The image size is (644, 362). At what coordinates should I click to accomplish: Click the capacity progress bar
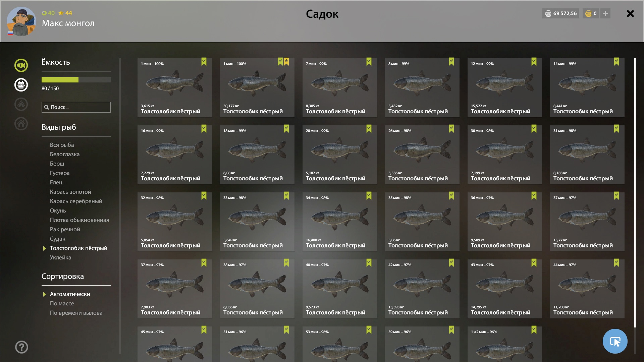[x=76, y=80]
